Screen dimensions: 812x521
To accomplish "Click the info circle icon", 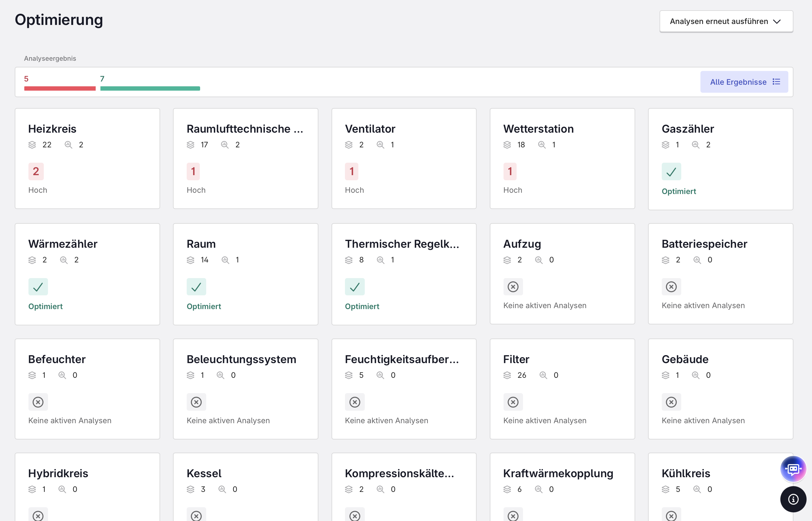I will [793, 499].
